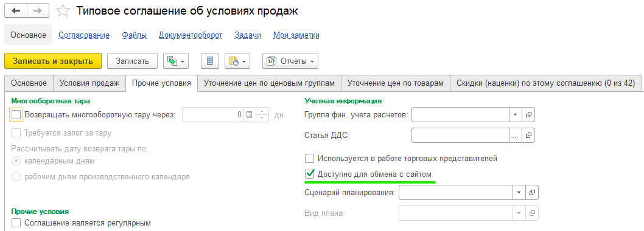Viewport: 644px width, 231px height.
Task: Go forward with the right arrow button
Action: [37, 11]
